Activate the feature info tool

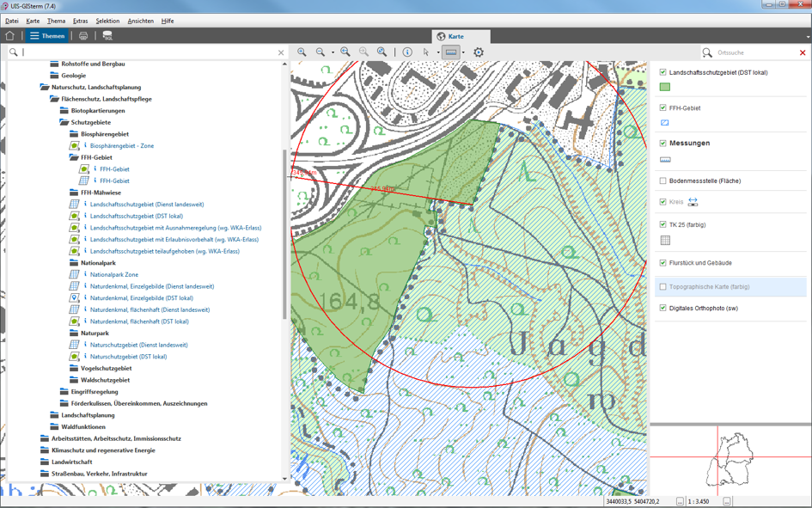[x=407, y=52]
